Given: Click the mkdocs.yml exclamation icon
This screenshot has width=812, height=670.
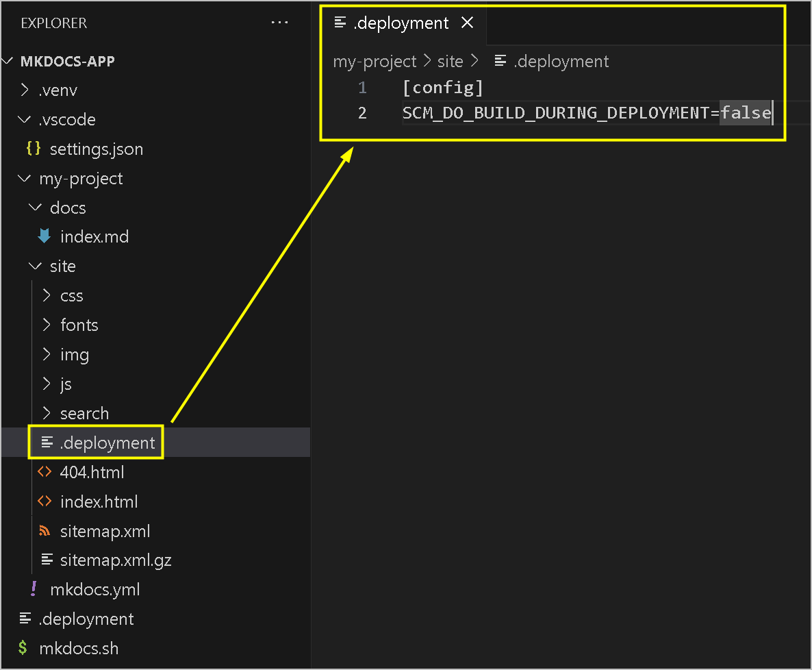Looking at the screenshot, I should [x=34, y=589].
